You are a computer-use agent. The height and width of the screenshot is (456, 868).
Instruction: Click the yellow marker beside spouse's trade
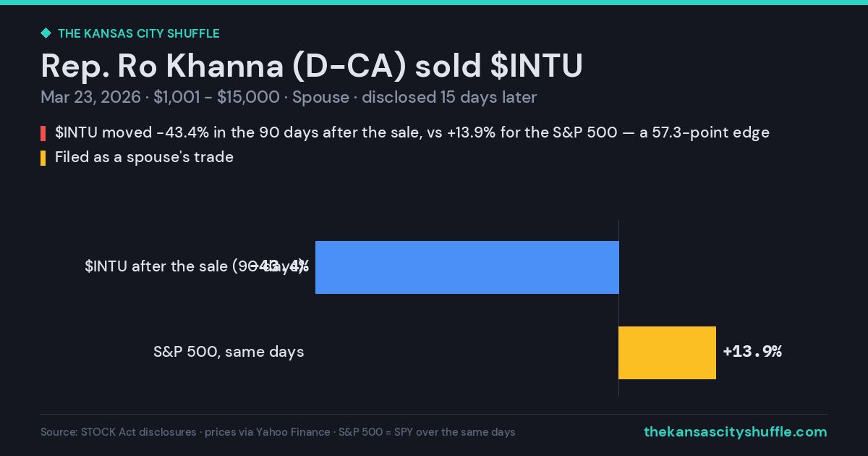tap(43, 158)
